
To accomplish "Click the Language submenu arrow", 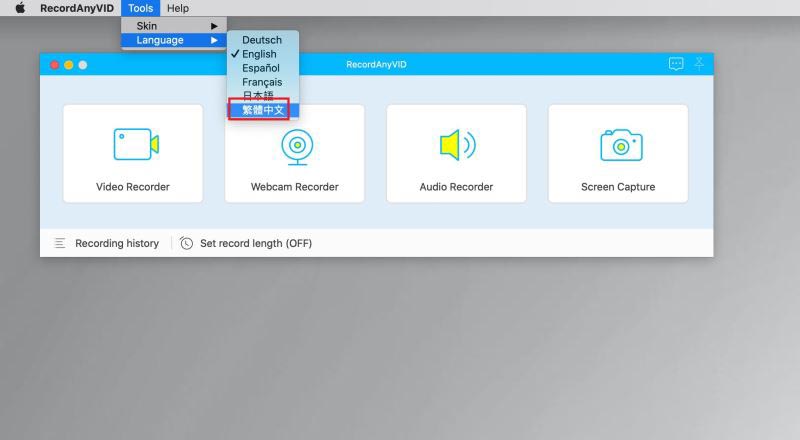I will tap(214, 40).
